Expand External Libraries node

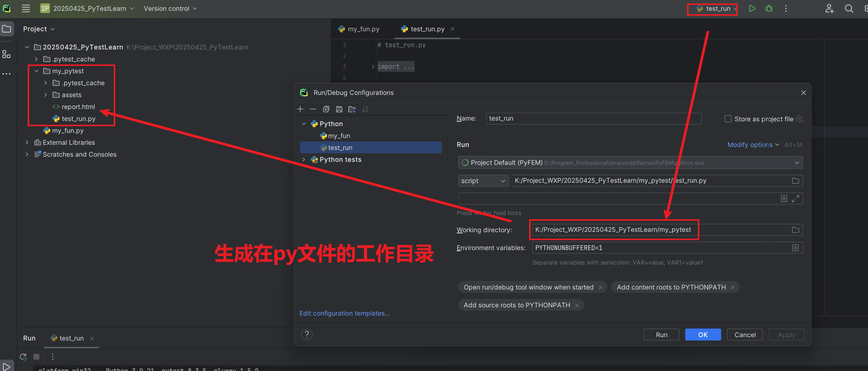point(27,143)
